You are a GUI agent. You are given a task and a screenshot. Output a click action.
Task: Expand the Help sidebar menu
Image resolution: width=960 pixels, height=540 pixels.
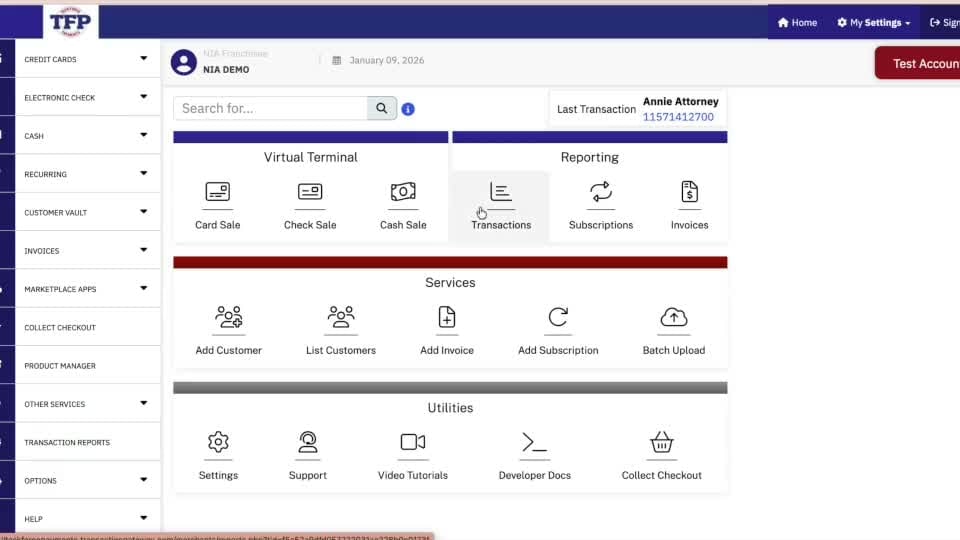coord(88,519)
